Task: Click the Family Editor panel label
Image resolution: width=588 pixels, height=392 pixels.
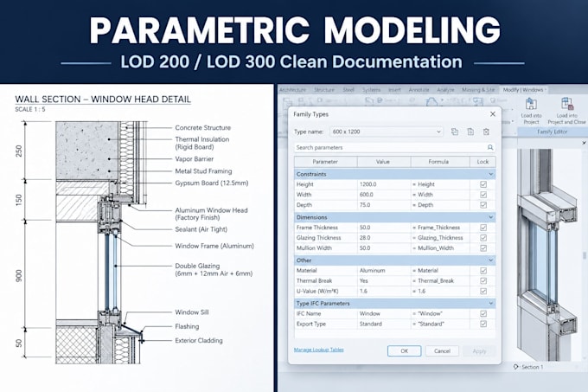Action: pyautogui.click(x=552, y=132)
